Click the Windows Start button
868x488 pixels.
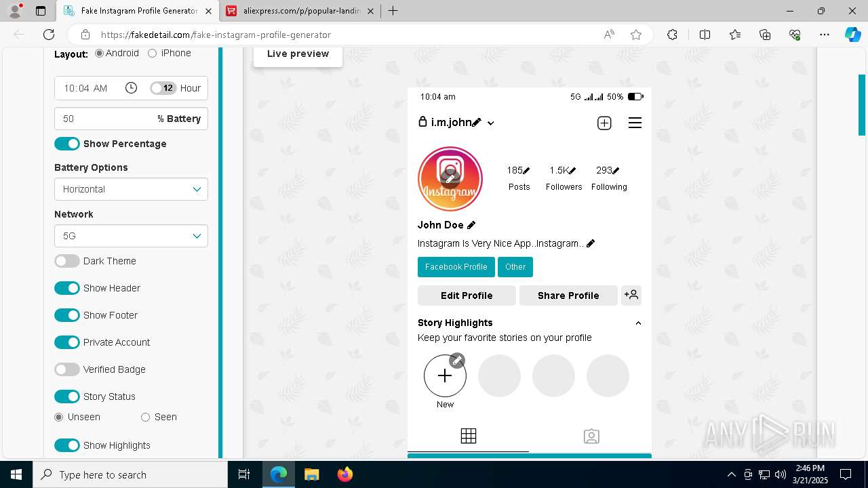point(16,474)
